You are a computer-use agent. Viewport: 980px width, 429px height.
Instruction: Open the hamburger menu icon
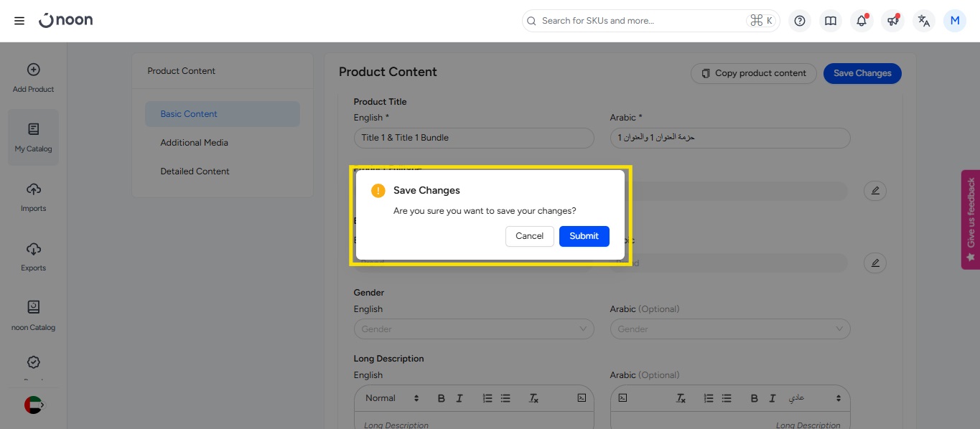pos(19,21)
